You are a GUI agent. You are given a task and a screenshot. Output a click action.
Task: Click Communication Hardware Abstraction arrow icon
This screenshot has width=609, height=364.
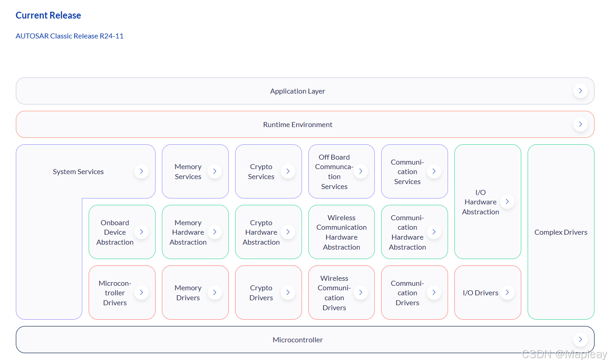[x=434, y=232]
